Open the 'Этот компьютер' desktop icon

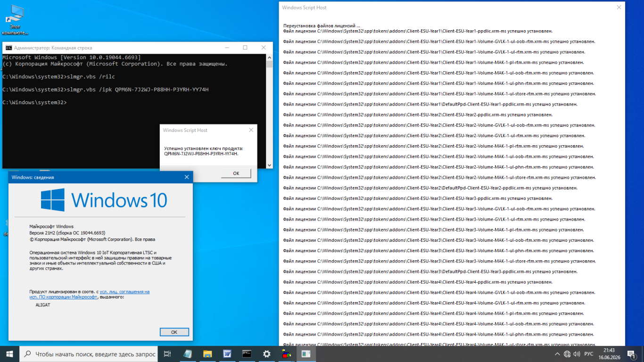16,20
